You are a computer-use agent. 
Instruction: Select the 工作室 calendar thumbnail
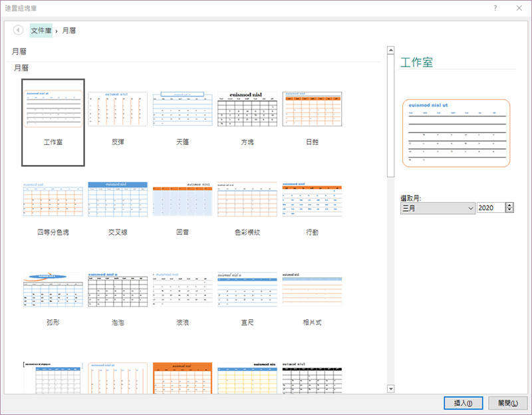[x=53, y=122]
